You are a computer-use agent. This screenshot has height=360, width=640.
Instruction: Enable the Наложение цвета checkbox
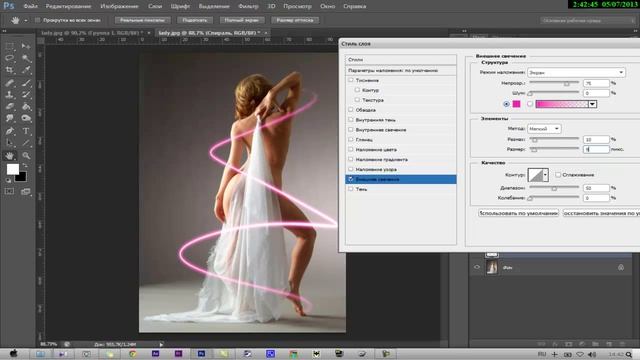(351, 149)
